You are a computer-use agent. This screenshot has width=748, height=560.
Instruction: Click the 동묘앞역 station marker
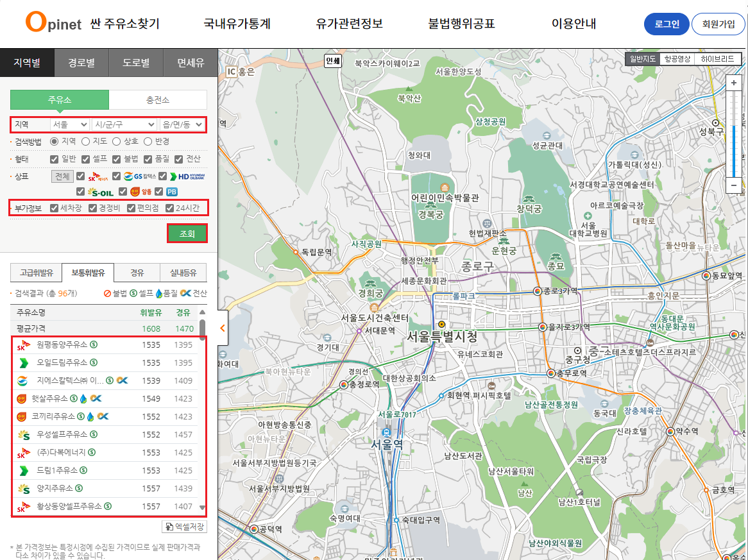[x=706, y=276]
